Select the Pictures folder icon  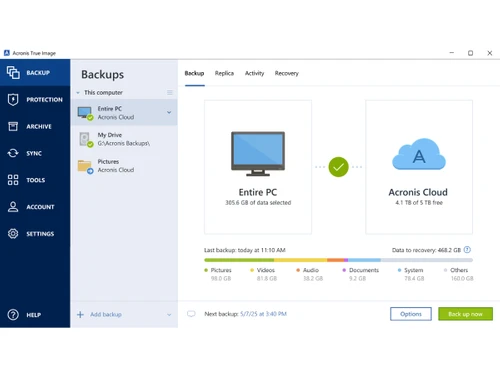click(x=85, y=166)
